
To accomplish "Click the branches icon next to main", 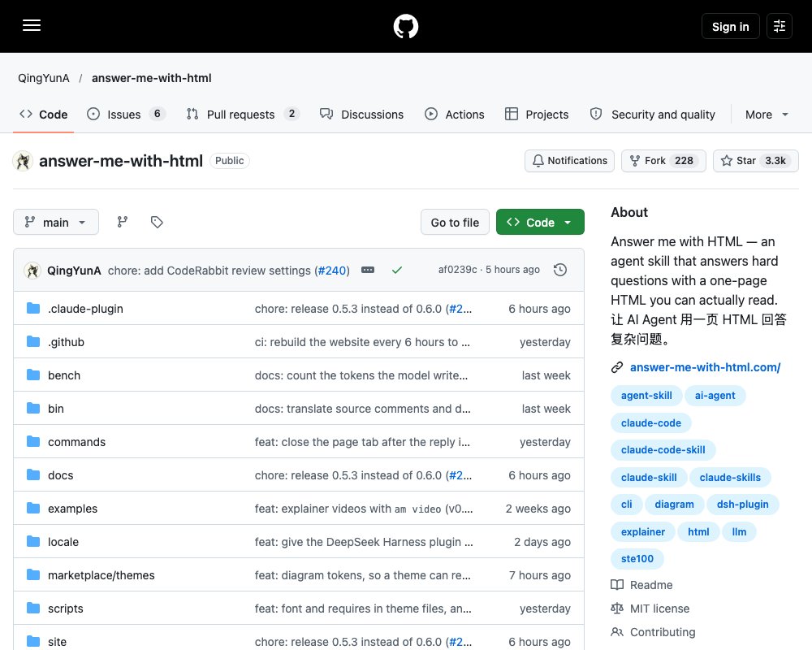I will (123, 222).
